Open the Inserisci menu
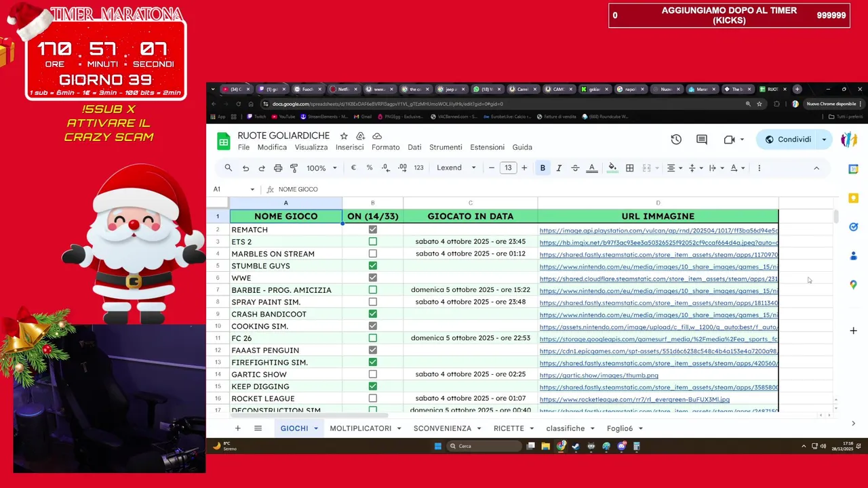Viewport: 868px width, 488px height. (x=349, y=147)
